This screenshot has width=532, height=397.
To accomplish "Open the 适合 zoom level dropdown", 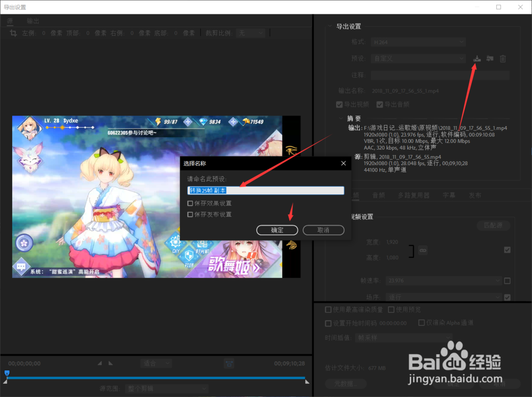I will point(156,363).
